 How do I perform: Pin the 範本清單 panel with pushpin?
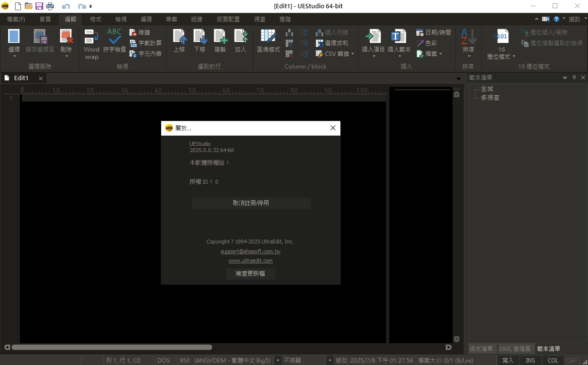(574, 78)
